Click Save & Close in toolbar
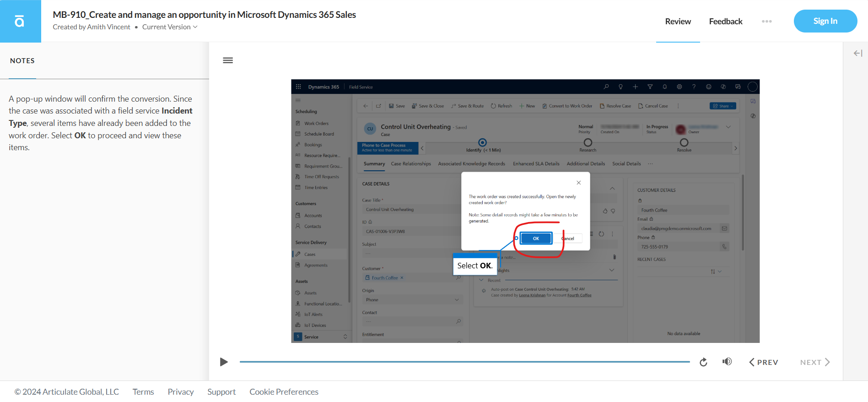 click(428, 106)
